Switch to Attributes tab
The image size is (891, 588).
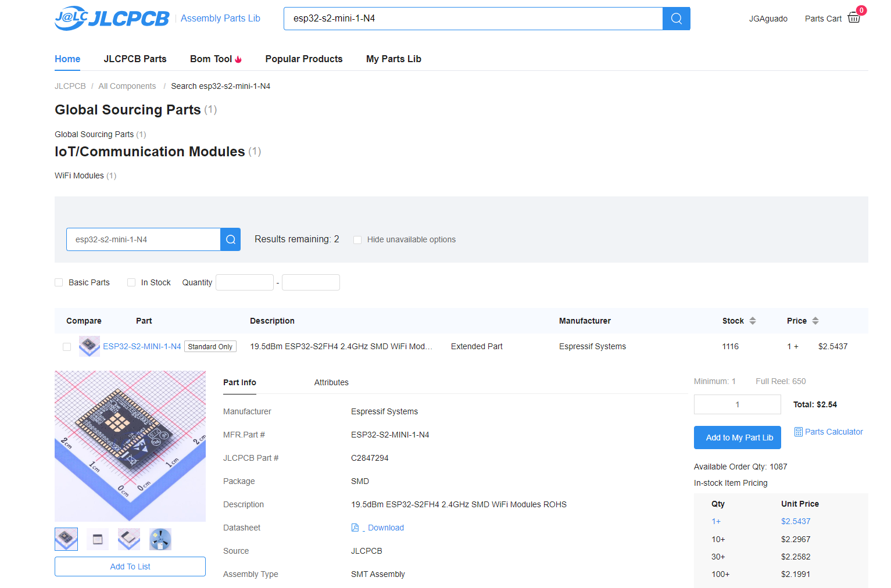tap(331, 382)
